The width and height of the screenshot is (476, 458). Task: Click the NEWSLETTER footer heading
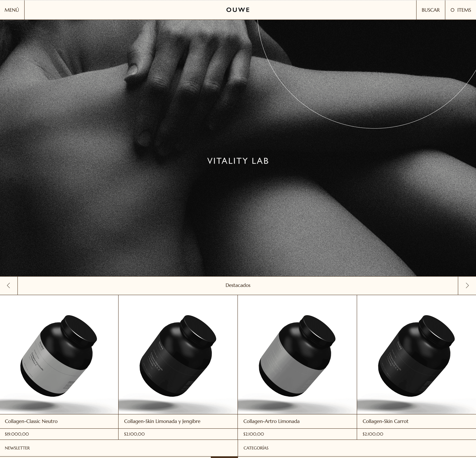click(17, 448)
